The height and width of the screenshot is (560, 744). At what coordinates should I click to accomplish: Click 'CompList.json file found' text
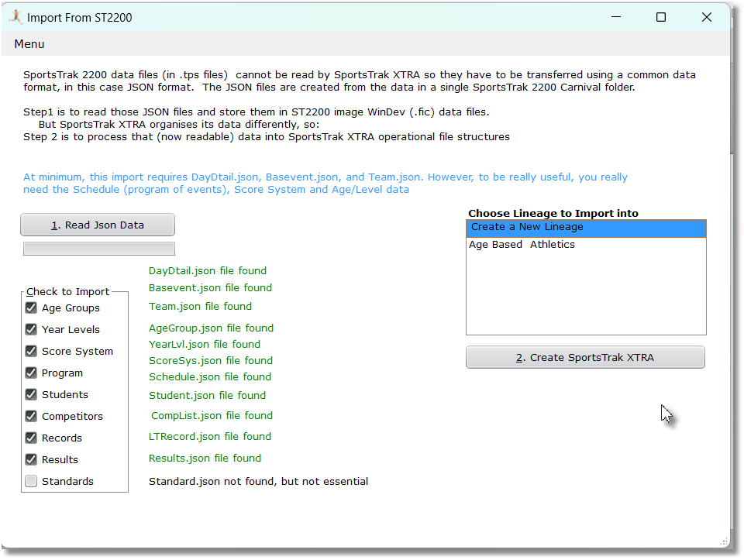point(212,416)
